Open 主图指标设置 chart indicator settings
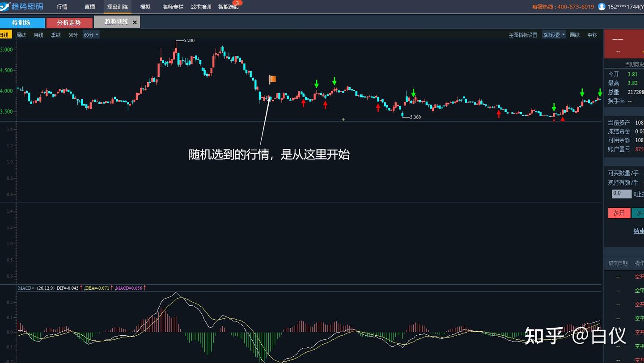This screenshot has width=644, height=363. pos(523,34)
